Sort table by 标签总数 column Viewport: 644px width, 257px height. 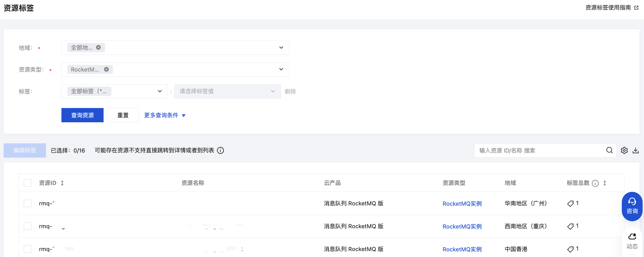click(x=605, y=183)
